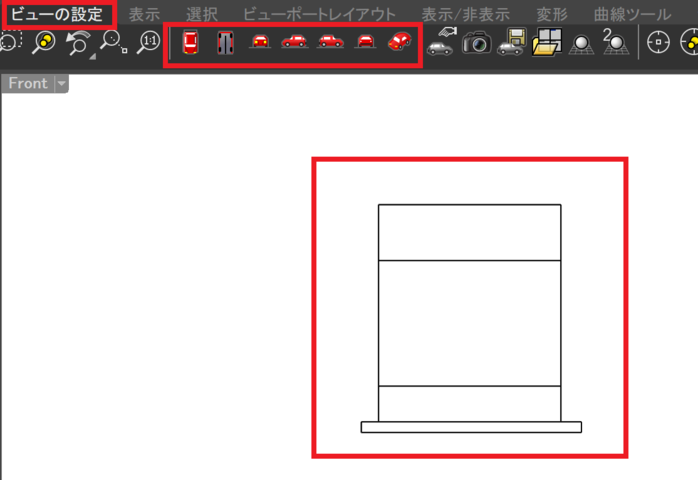
Task: Click the save named view floppy icon
Action: point(512,42)
